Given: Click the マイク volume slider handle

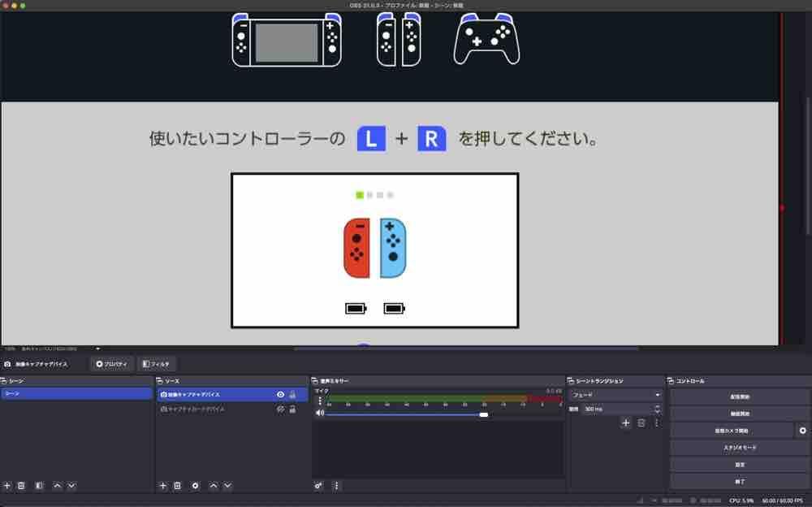Looking at the screenshot, I should pyautogui.click(x=484, y=414).
